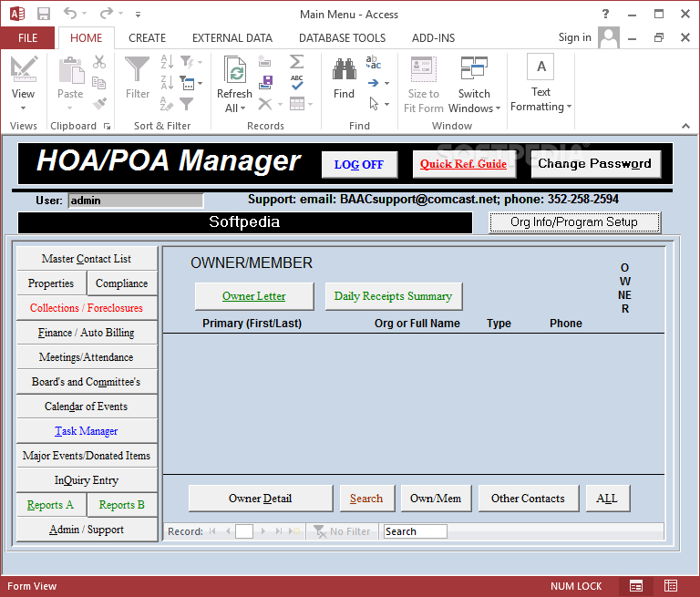The height and width of the screenshot is (597, 700).
Task: Switch to the ADD-INS tab
Action: (x=433, y=38)
